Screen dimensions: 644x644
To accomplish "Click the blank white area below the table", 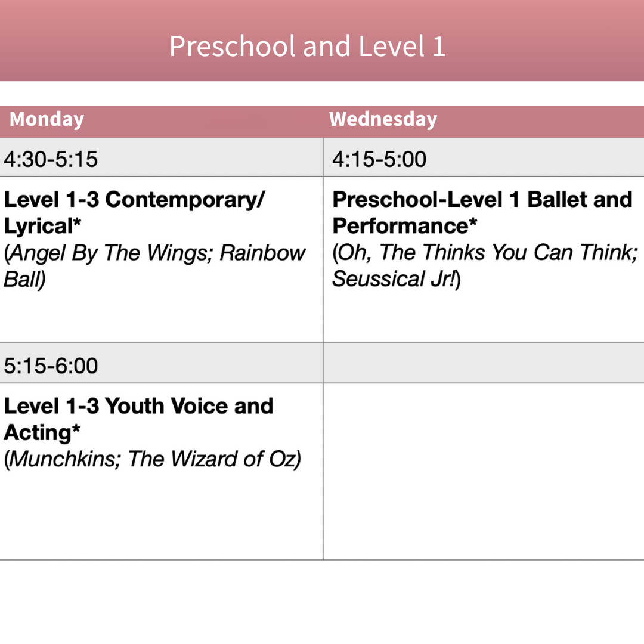I will 322,602.
